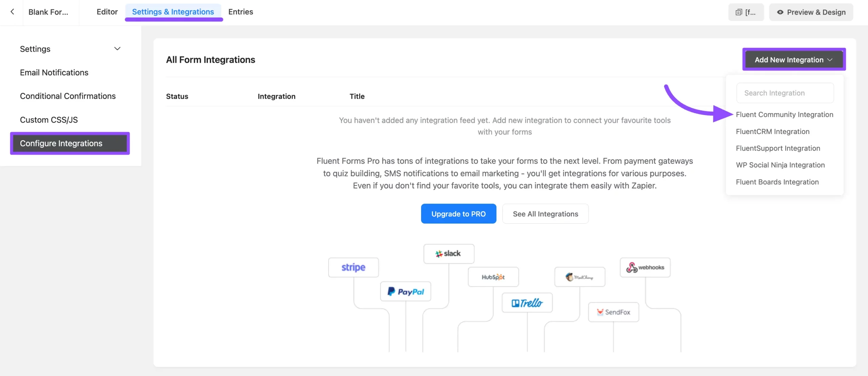The height and width of the screenshot is (376, 868).
Task: Click See All Integrations button
Action: 545,214
